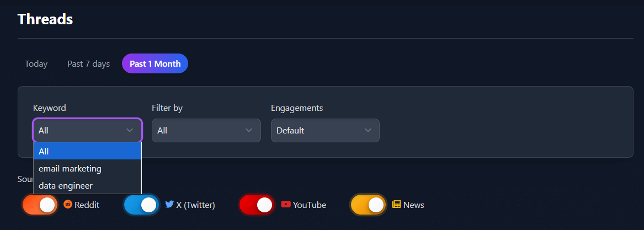Select "data engineer" keyword option
The height and width of the screenshot is (230, 644).
66,186
